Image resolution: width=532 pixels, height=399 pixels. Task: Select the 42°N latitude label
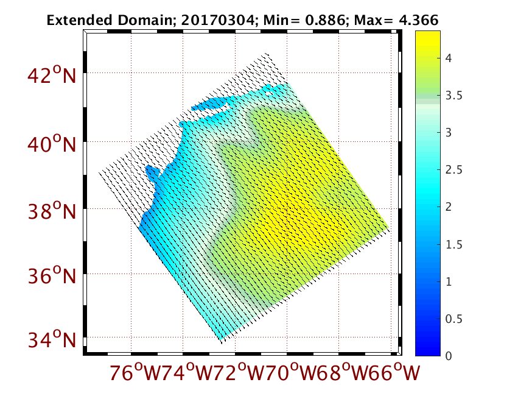pyautogui.click(x=52, y=75)
